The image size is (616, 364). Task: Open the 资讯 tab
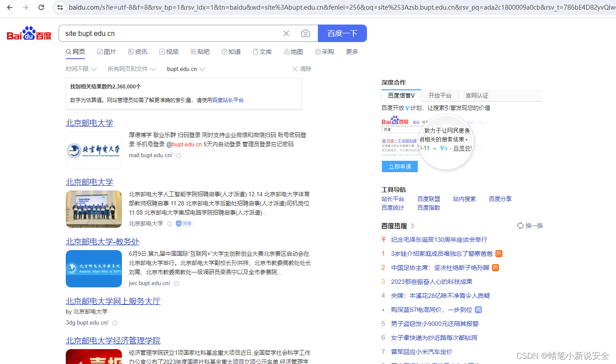(x=138, y=52)
